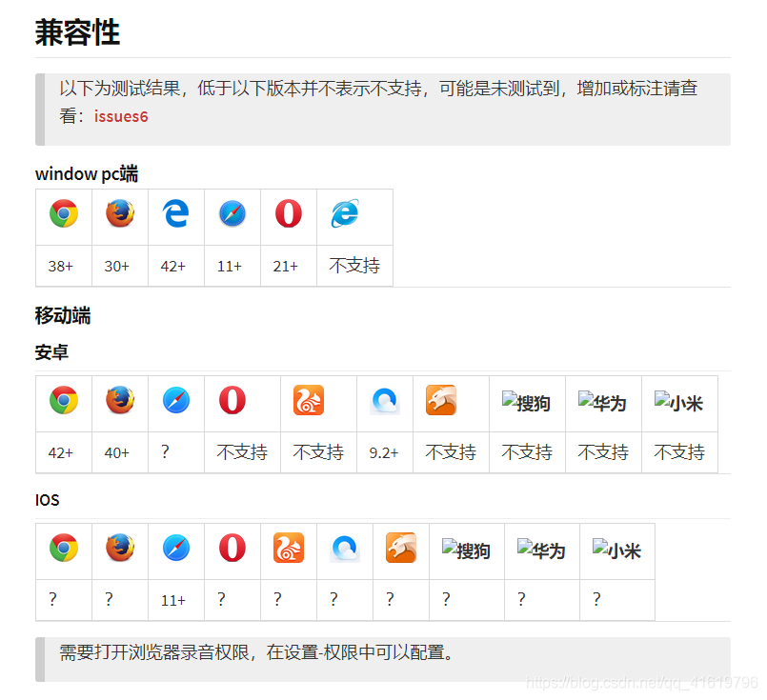The width and height of the screenshot is (767, 700).
Task: Click Opera icon in IOS table
Action: click(232, 548)
